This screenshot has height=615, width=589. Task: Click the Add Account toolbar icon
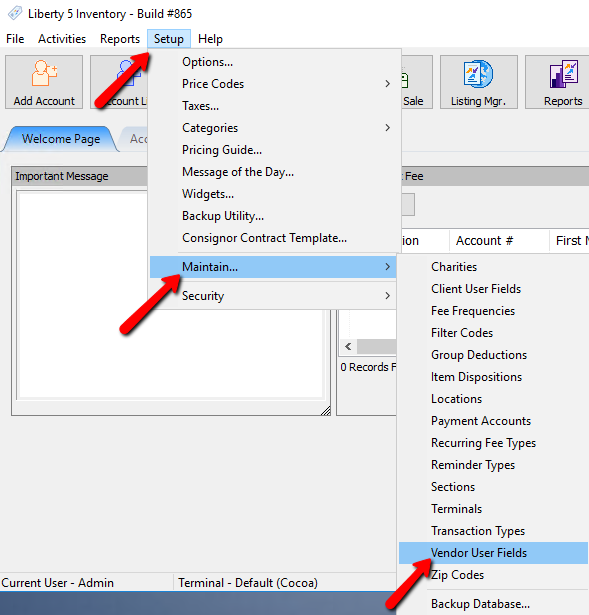pyautogui.click(x=44, y=82)
